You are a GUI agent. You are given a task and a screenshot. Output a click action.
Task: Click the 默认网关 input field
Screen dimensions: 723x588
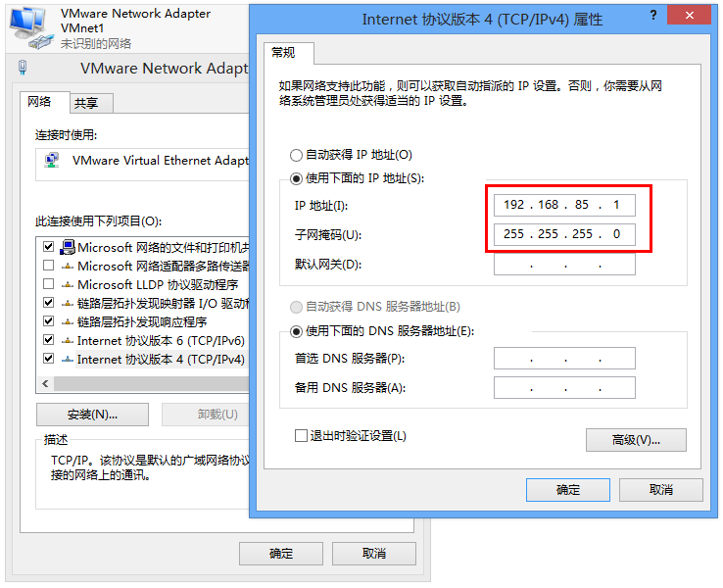click(564, 265)
